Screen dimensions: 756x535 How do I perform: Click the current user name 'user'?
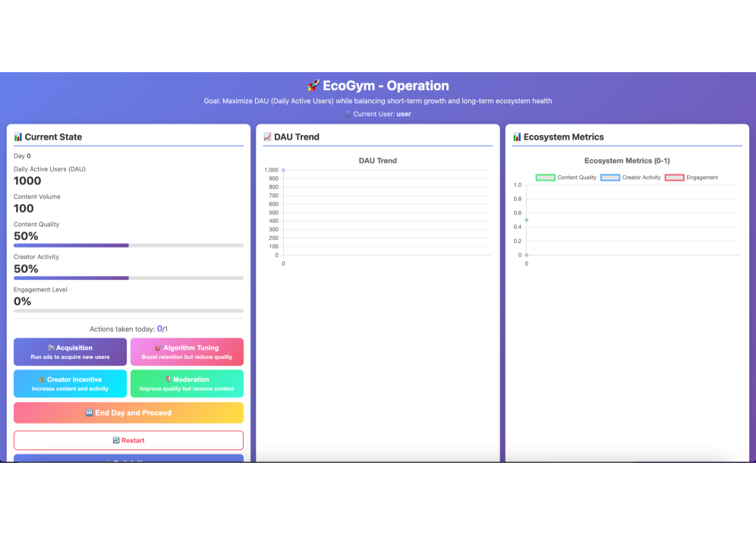(404, 114)
